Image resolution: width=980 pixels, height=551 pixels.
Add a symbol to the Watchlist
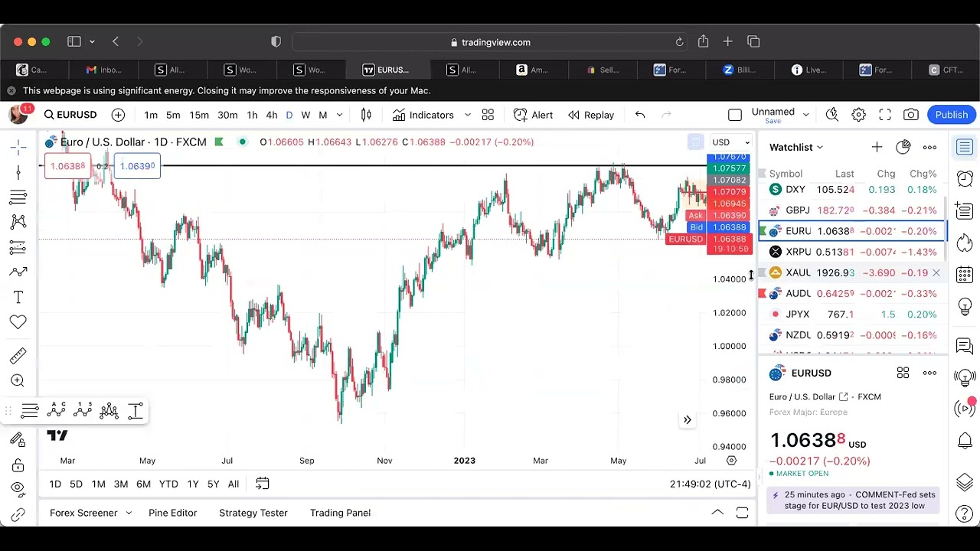point(877,147)
